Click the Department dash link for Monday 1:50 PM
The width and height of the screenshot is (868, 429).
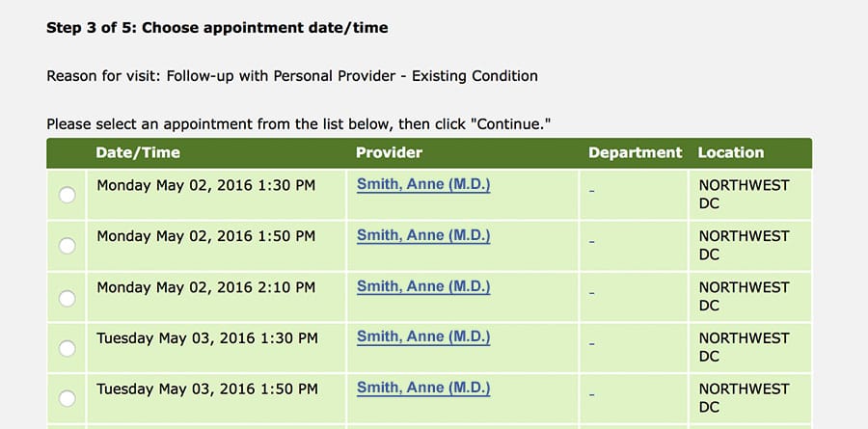coord(591,240)
